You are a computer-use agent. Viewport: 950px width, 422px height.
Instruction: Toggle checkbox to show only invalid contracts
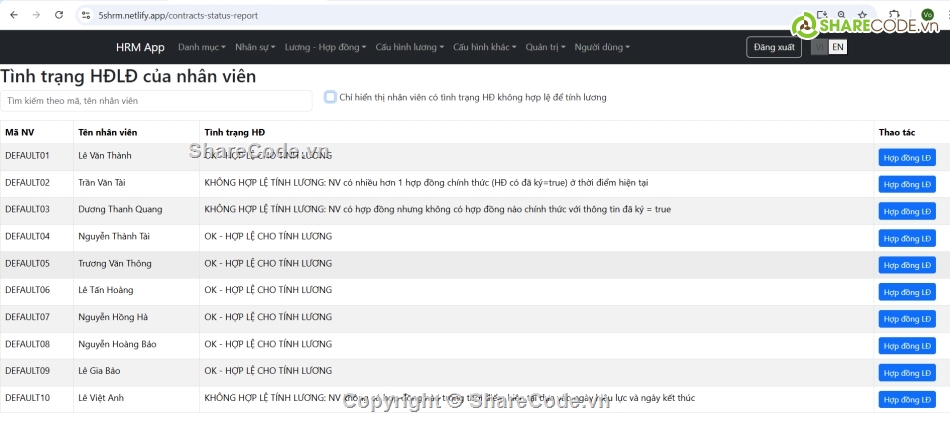330,97
